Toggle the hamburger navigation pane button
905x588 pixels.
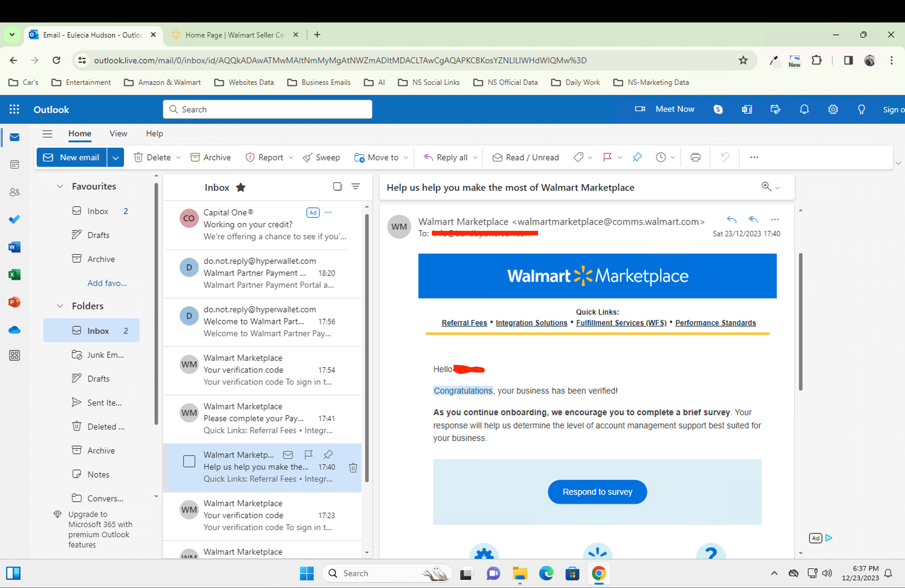click(x=47, y=134)
